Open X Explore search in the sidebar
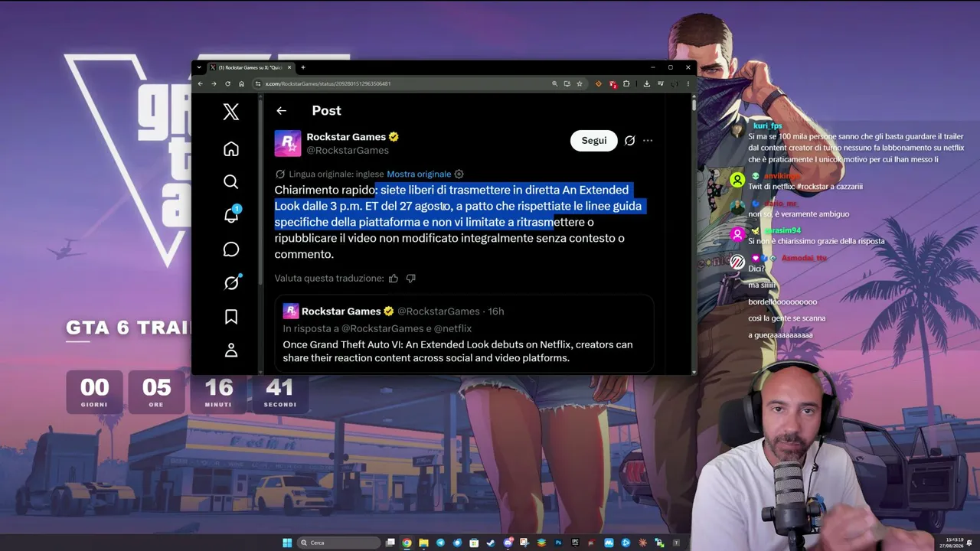Screen dimensions: 980x551 (230, 181)
